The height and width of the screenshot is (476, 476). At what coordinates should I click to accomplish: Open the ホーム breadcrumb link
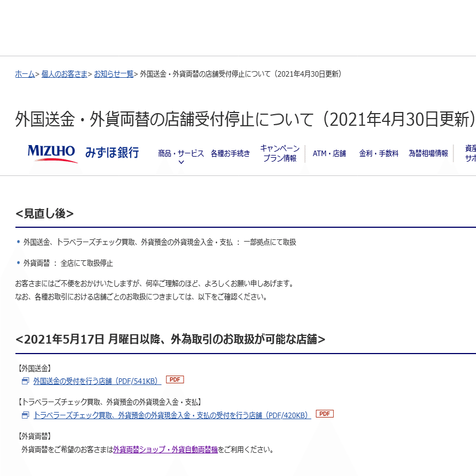click(x=25, y=74)
